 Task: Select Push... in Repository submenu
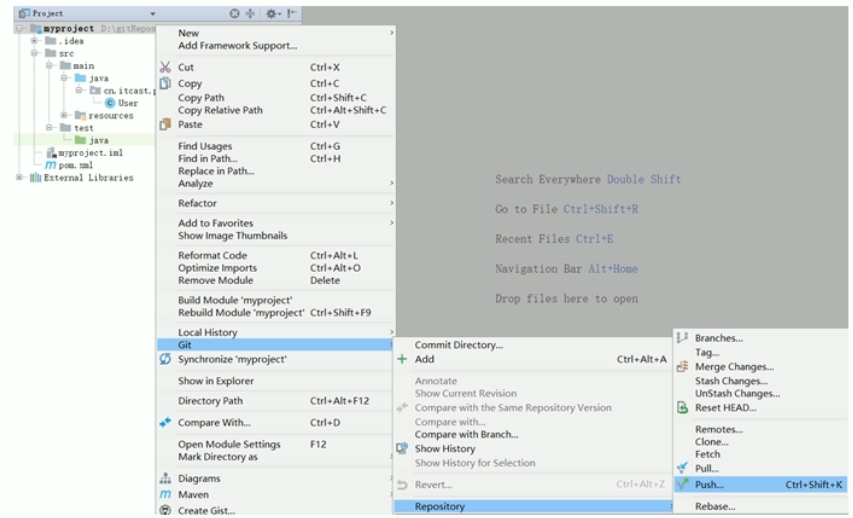[709, 485]
